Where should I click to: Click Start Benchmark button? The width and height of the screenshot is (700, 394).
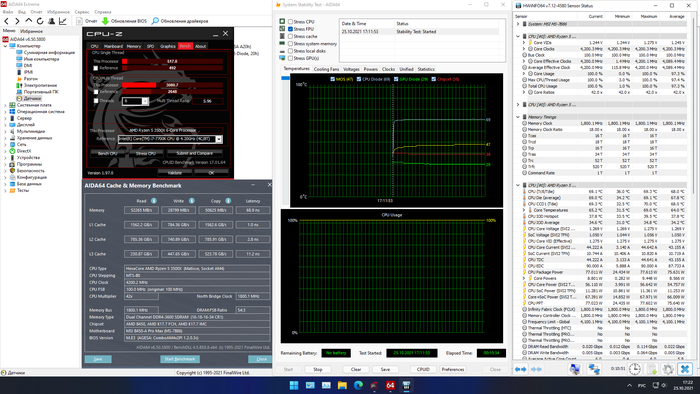180,359
